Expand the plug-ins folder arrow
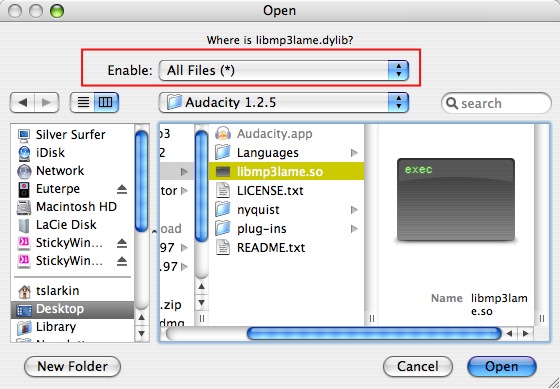Viewport: 560px width, 389px height. tap(354, 229)
